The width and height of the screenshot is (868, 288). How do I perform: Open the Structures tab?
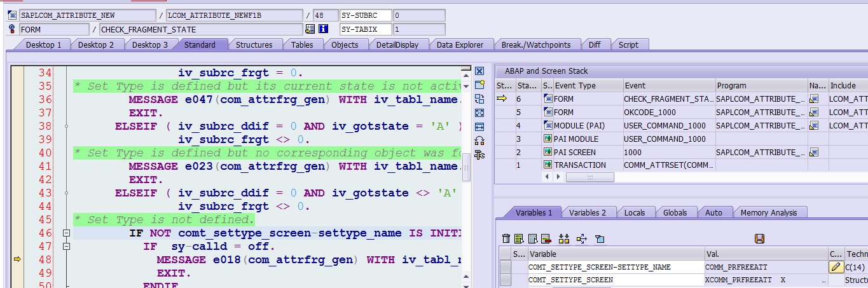click(x=254, y=45)
